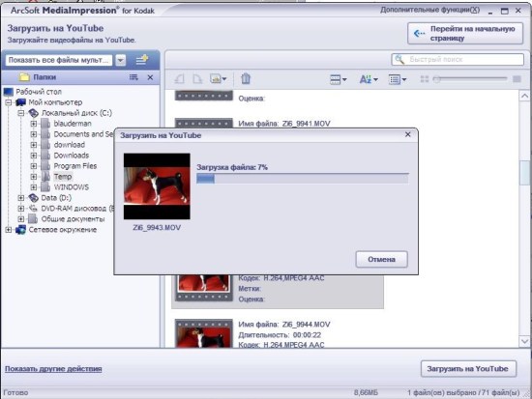
Task: Click the yellow folder icon in Папки header
Action: (x=24, y=77)
